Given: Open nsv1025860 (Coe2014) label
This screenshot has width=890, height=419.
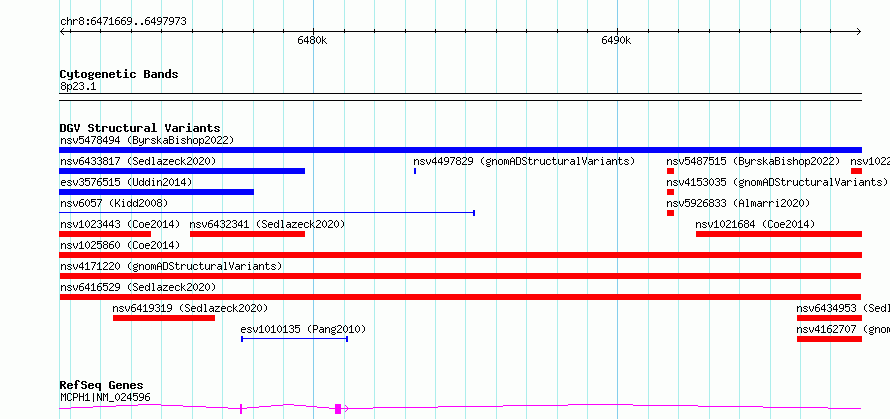Looking at the screenshot, I should click(120, 245).
